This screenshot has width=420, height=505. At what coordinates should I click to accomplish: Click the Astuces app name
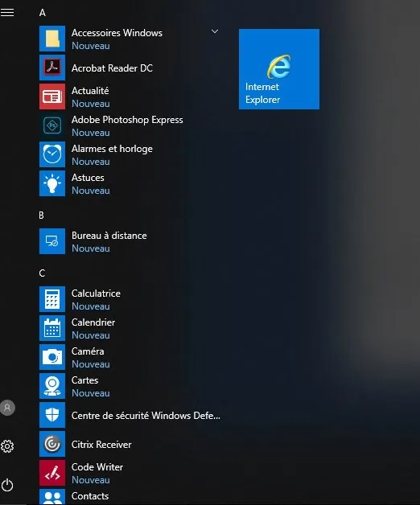88,178
